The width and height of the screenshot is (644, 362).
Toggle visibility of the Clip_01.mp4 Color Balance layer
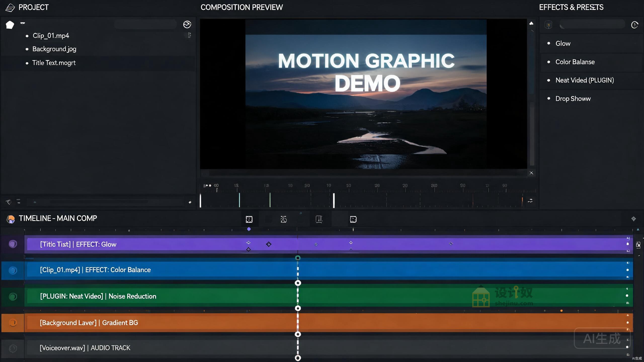(x=13, y=270)
